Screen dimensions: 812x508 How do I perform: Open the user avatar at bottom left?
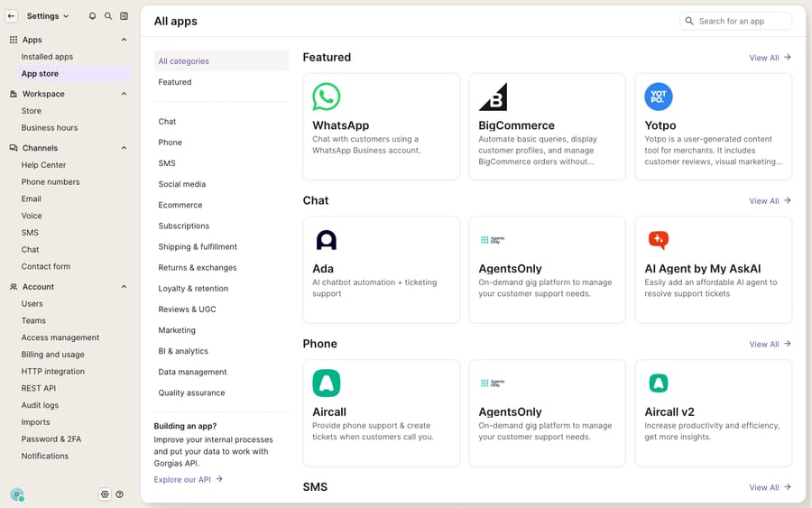pyautogui.click(x=17, y=494)
